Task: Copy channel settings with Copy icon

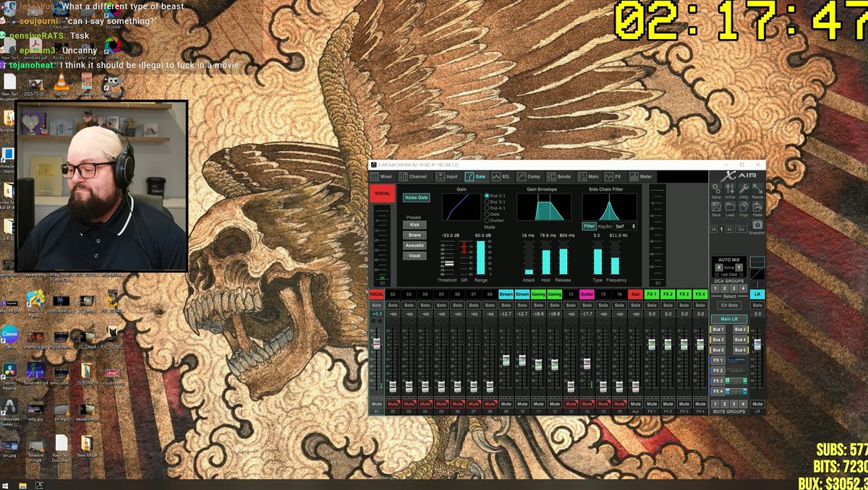Action: click(x=744, y=210)
